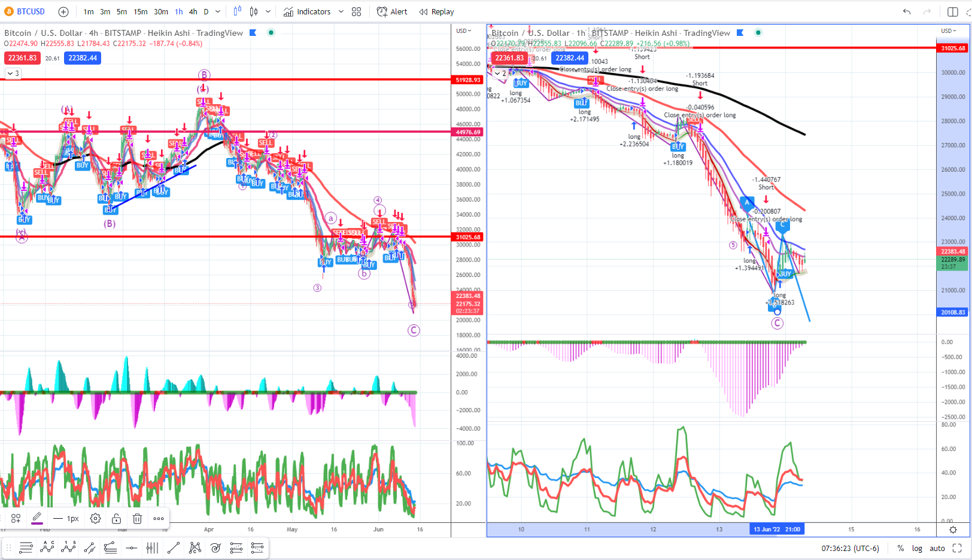Viewport: 972px width, 560px height.
Task: Open the Indicators dialog
Action: pyautogui.click(x=307, y=11)
